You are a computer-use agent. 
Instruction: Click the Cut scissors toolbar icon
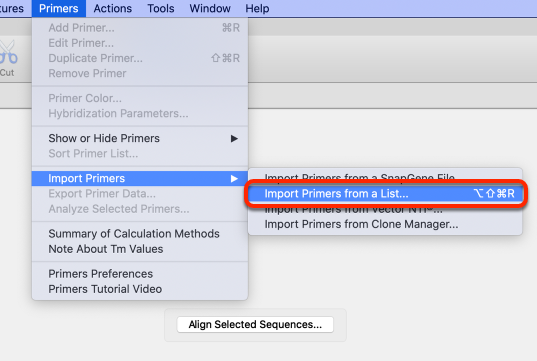[x=8, y=52]
